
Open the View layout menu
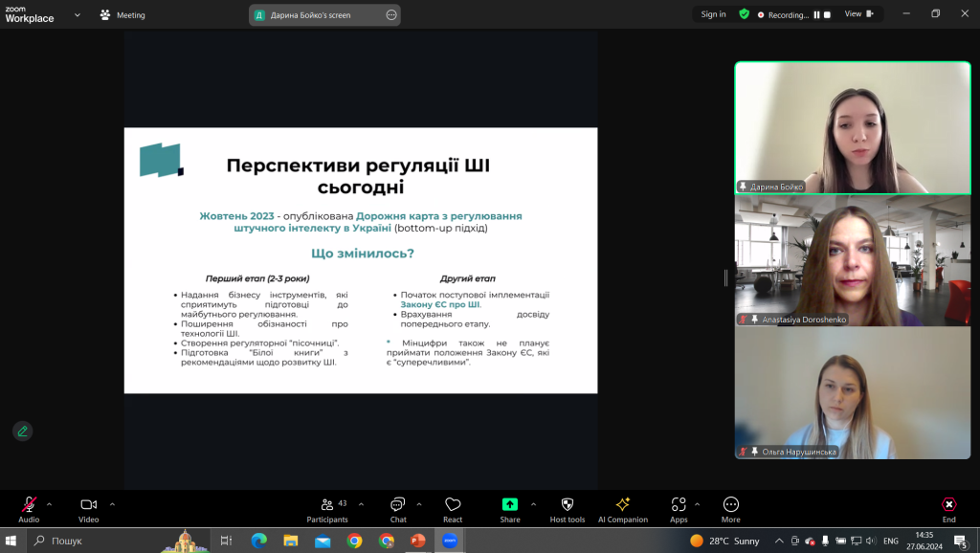pyautogui.click(x=858, y=14)
